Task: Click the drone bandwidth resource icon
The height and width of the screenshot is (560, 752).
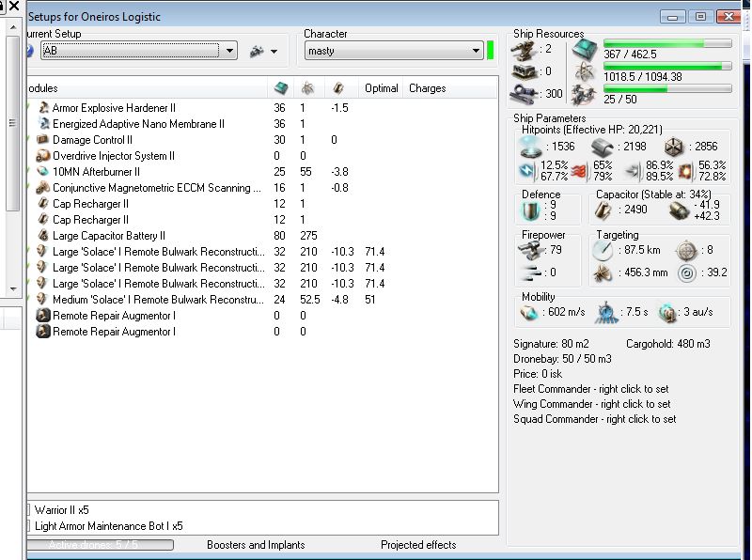Action: pos(584,95)
